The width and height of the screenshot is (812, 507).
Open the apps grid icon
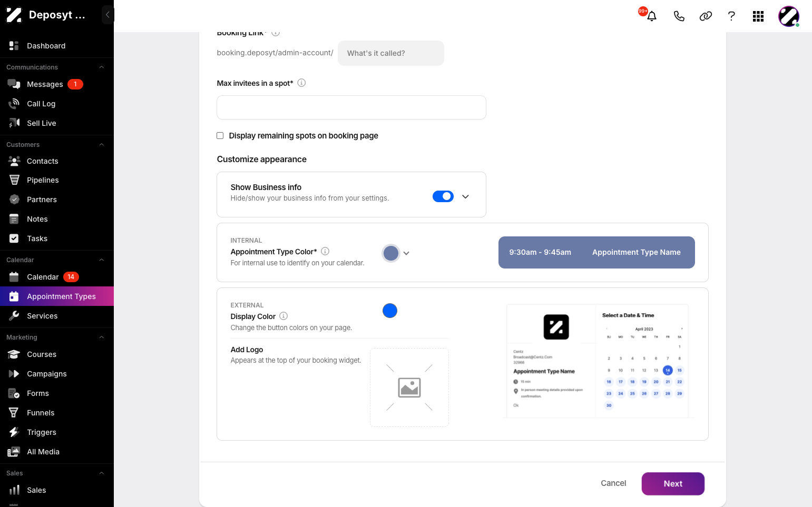(758, 16)
